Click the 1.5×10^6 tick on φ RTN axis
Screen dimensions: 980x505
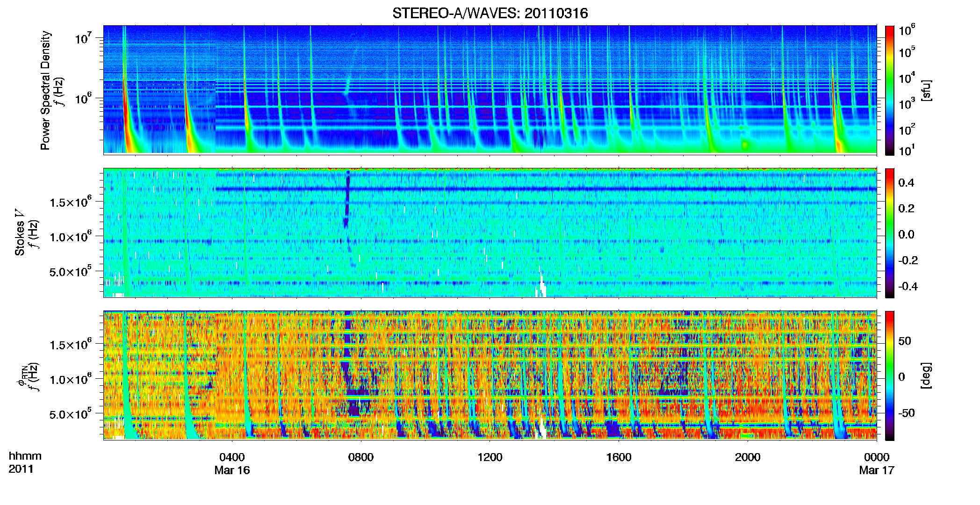point(71,344)
